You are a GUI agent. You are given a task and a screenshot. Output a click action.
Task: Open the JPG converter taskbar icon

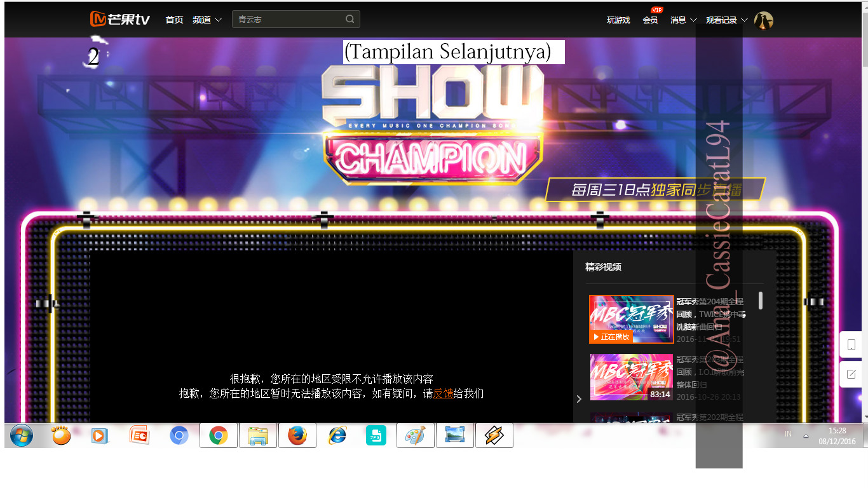tap(376, 435)
